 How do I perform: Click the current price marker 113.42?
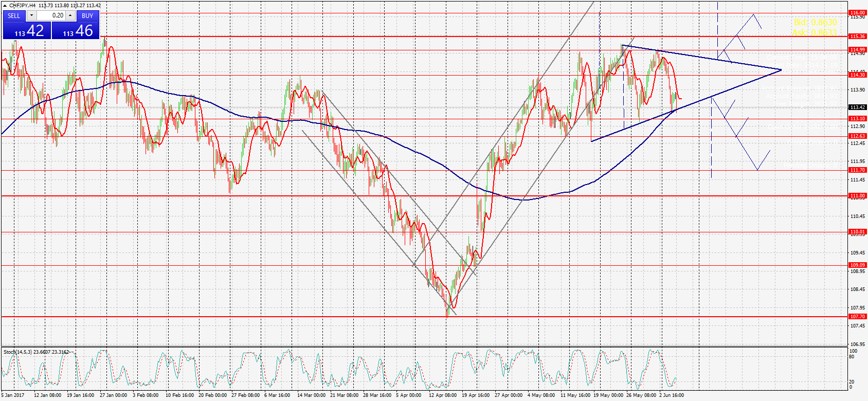(857, 107)
